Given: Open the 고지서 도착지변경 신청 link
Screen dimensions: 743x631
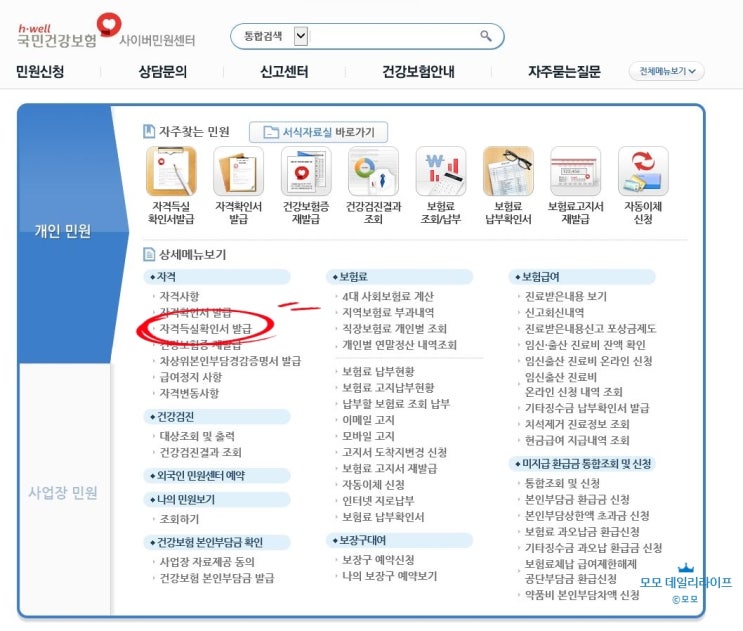Looking at the screenshot, I should (394, 452).
